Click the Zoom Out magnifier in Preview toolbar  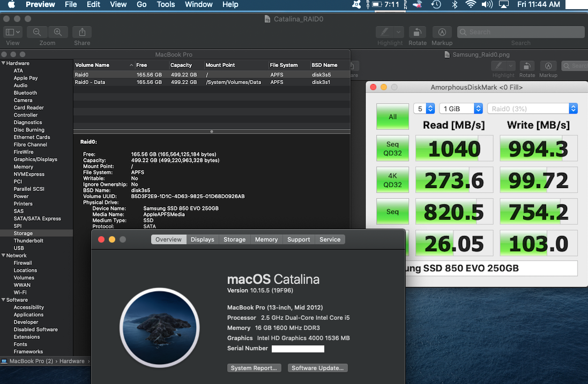click(x=37, y=32)
